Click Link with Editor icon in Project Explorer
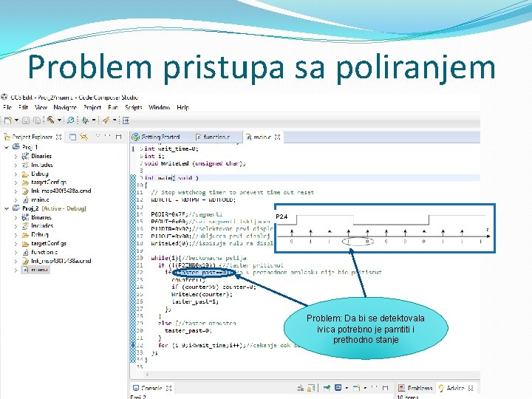 point(83,137)
